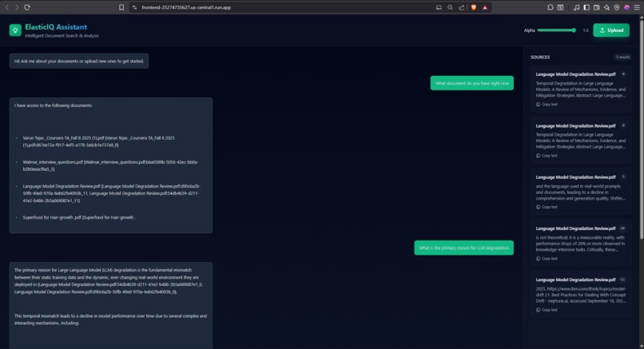Click 'Intelligent Document Search & Analysis' subtitle
Viewport: 644px width, 349px height.
tap(62, 36)
